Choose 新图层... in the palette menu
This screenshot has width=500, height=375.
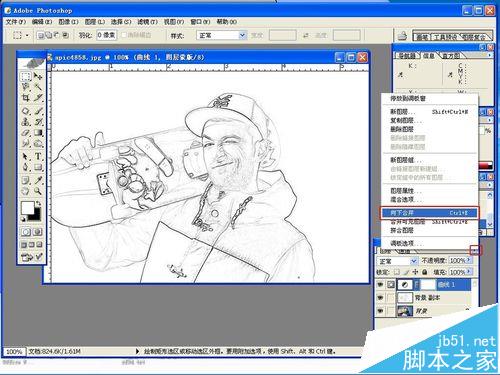click(x=429, y=112)
